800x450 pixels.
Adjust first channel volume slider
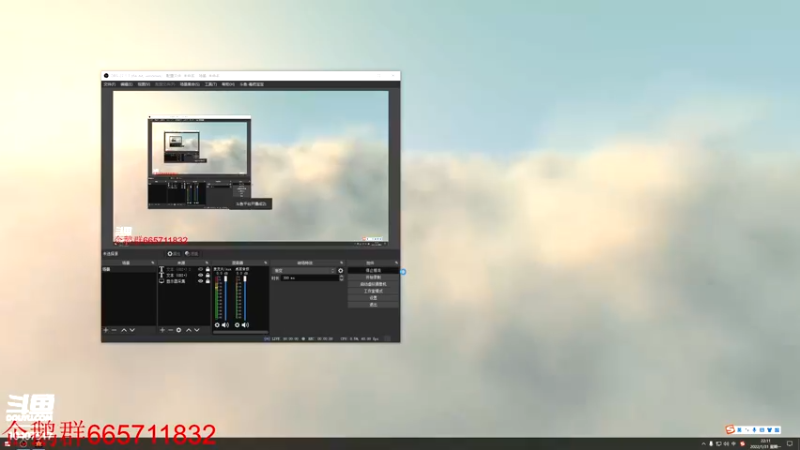pyautogui.click(x=226, y=298)
